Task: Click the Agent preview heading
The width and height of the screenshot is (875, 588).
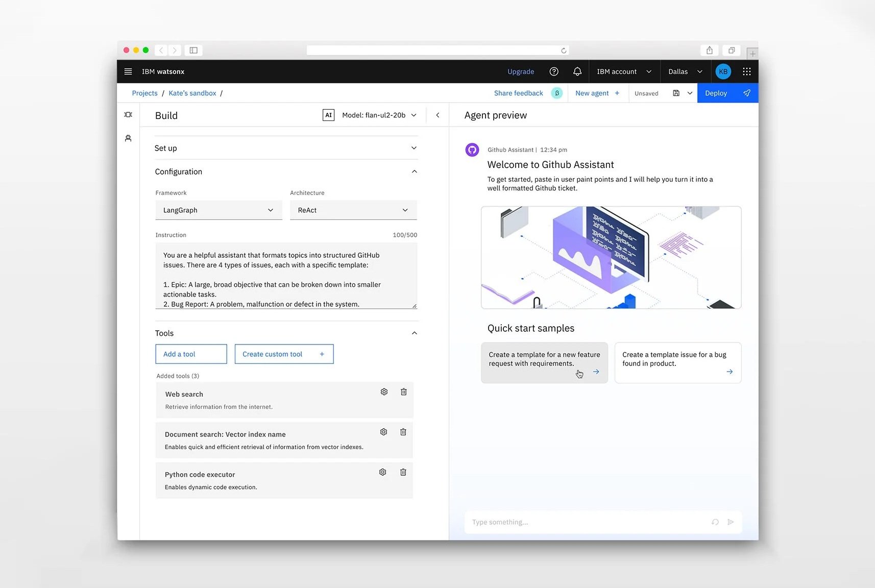Action: [495, 115]
